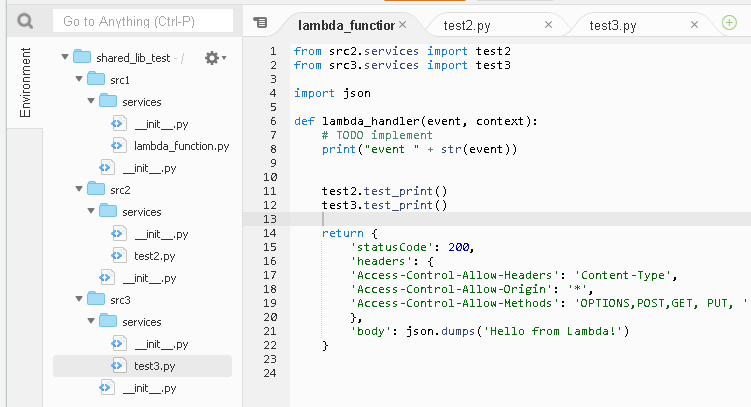Click the 'statusCode' key in editor
The image size is (751, 407).
point(391,247)
